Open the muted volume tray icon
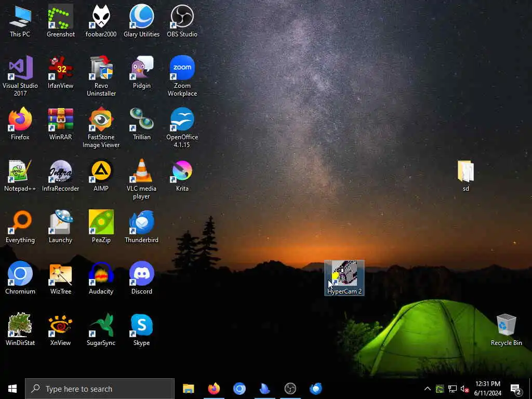532x399 pixels. pos(464,389)
